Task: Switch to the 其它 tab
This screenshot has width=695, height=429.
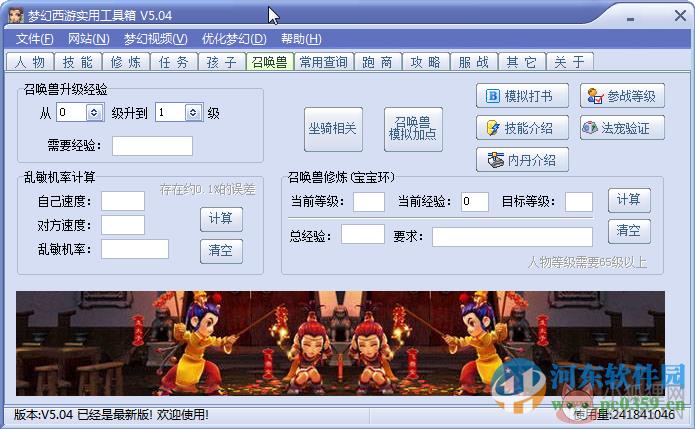Action: tap(522, 62)
